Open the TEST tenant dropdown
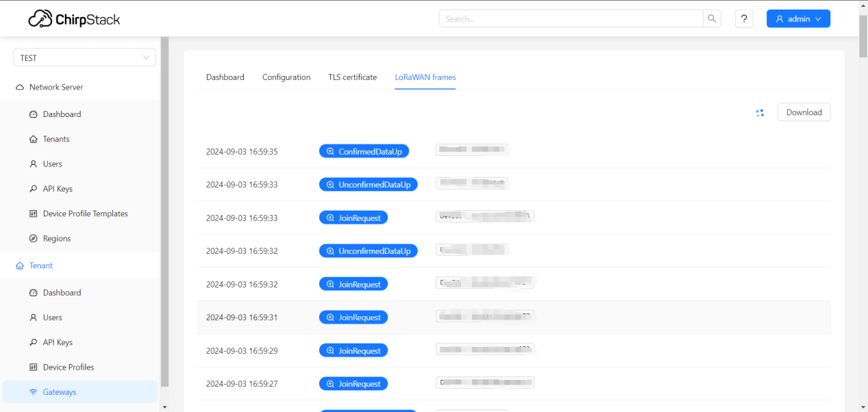The width and height of the screenshot is (868, 412). pos(84,58)
